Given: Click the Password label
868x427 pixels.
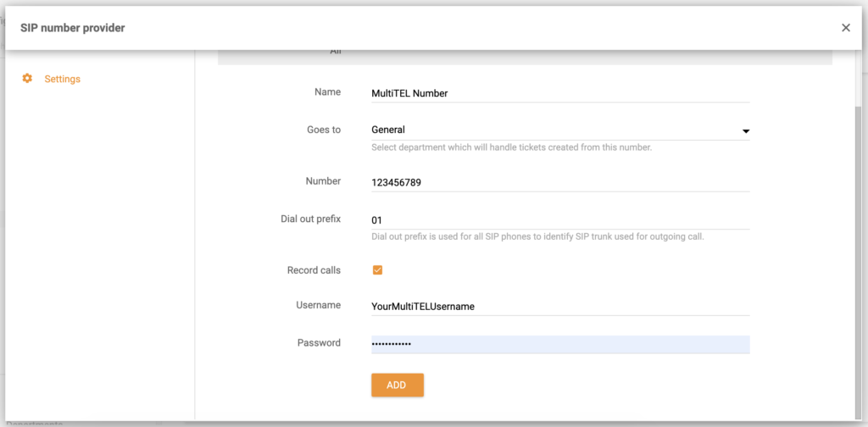Looking at the screenshot, I should coord(319,343).
